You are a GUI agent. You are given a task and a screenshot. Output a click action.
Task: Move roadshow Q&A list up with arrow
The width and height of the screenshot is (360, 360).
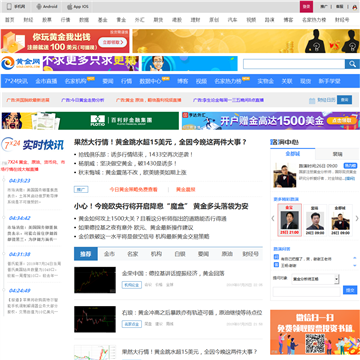coord(355,258)
